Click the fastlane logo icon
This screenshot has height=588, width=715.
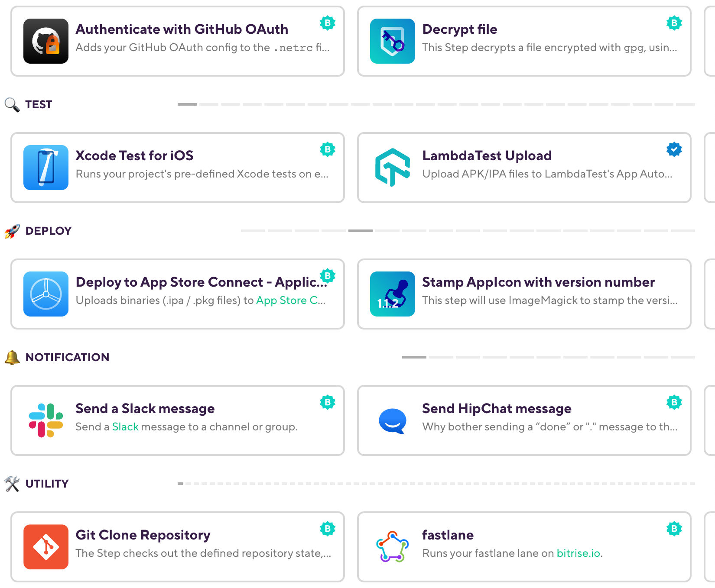point(393,547)
